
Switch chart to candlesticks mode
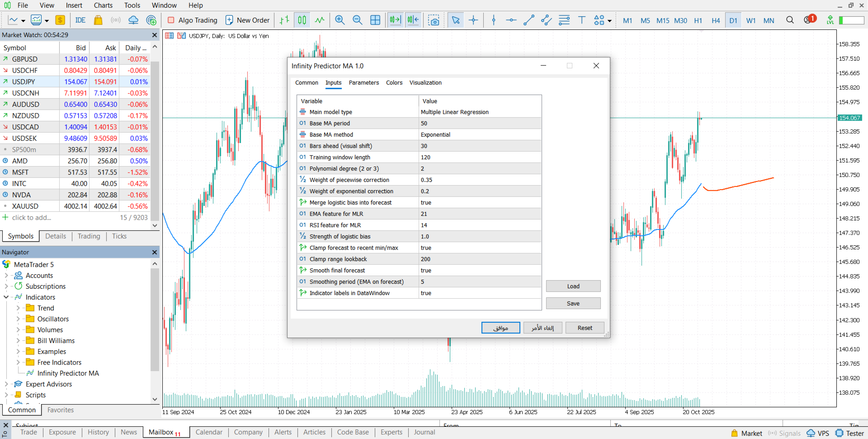pos(302,20)
